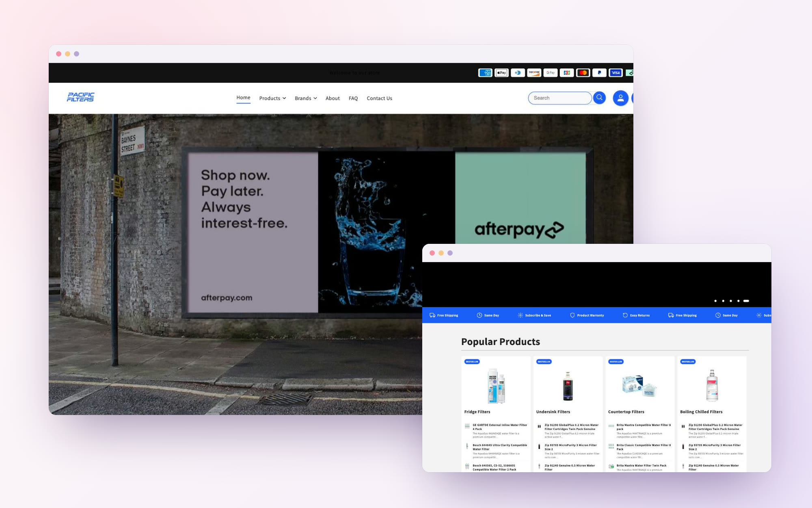Open the About page link
Image resolution: width=812 pixels, height=508 pixels.
[333, 98]
